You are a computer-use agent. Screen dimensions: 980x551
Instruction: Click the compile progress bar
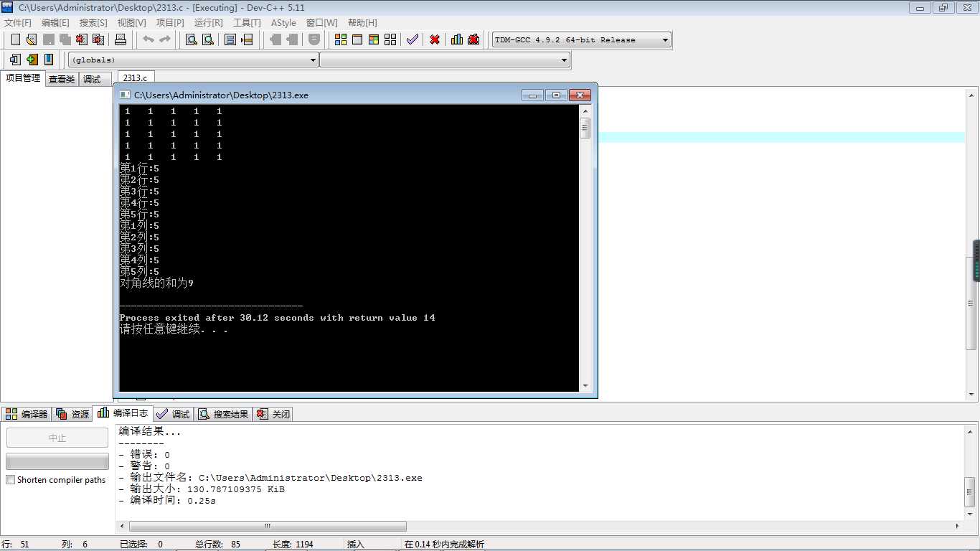pos(57,461)
